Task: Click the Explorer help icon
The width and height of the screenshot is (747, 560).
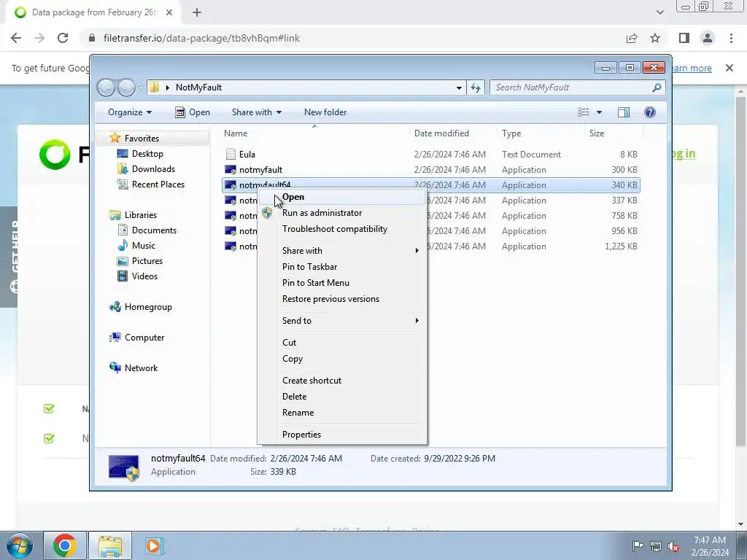Action: click(649, 112)
